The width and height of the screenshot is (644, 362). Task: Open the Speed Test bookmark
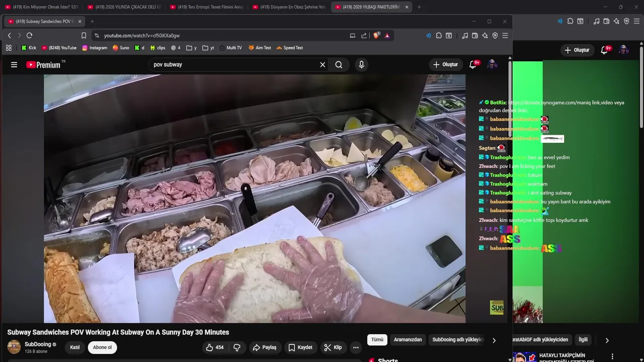289,48
